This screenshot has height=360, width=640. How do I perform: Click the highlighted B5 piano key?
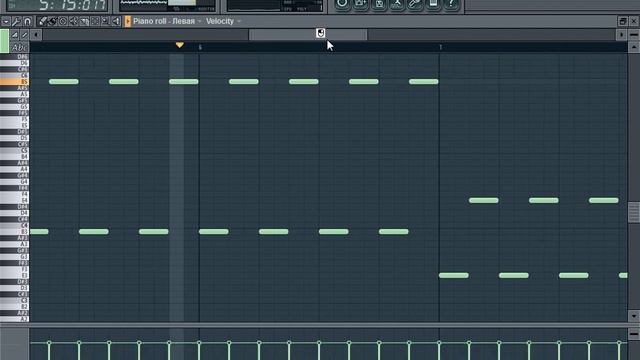click(x=14, y=82)
